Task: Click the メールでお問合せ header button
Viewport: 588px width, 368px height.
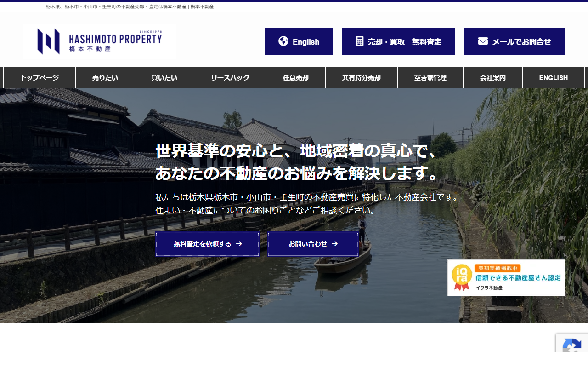Action: click(514, 41)
